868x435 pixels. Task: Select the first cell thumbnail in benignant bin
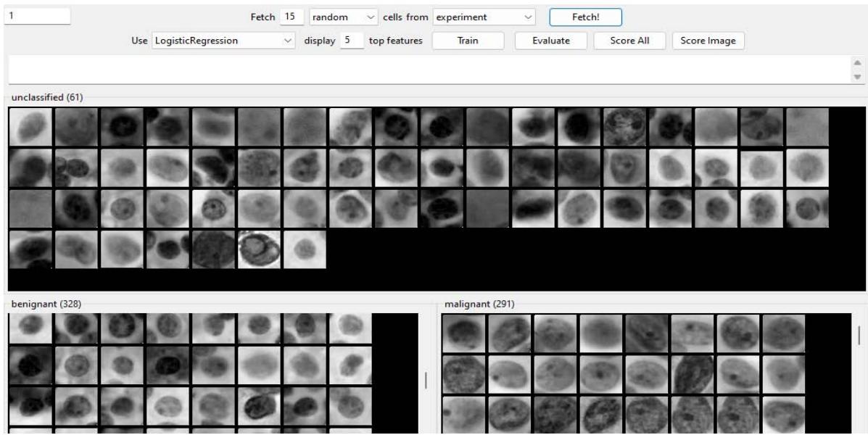(x=30, y=328)
